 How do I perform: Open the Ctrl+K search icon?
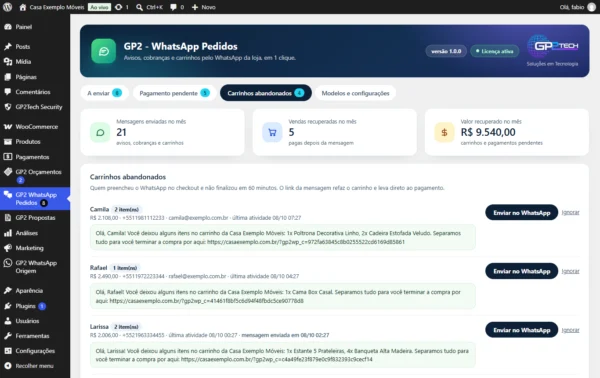(140, 7)
